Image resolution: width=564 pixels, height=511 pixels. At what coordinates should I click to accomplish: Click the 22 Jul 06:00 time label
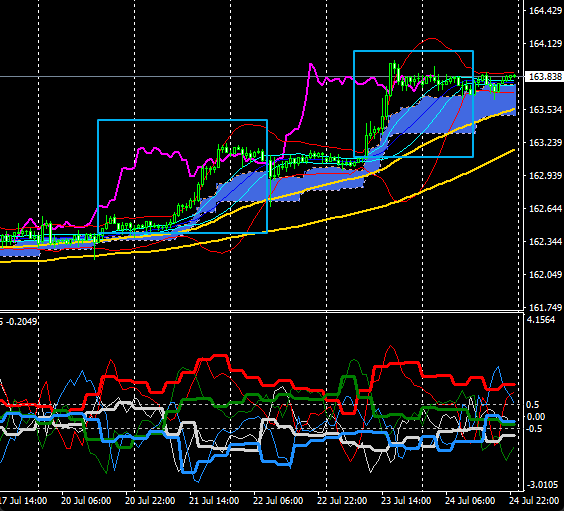point(278,501)
